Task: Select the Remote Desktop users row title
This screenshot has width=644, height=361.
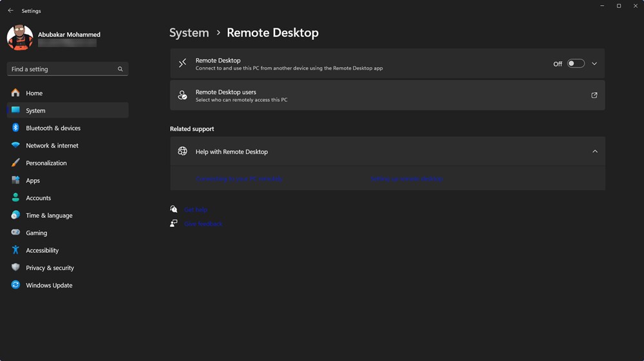Action: (x=226, y=92)
